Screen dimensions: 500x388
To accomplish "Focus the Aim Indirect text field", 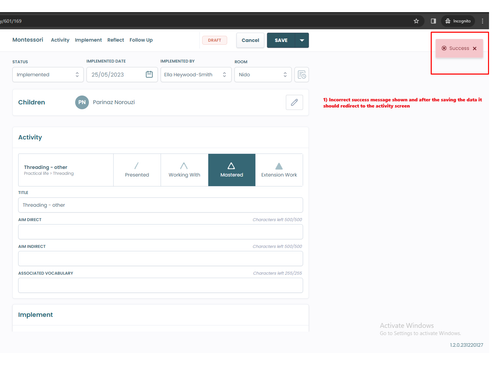I will [160, 258].
